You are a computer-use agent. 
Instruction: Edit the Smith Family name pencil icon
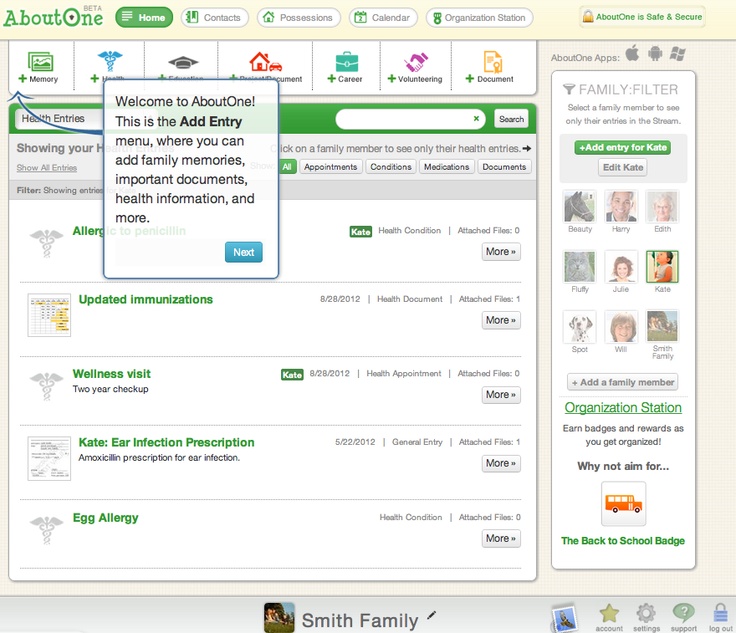click(431, 615)
